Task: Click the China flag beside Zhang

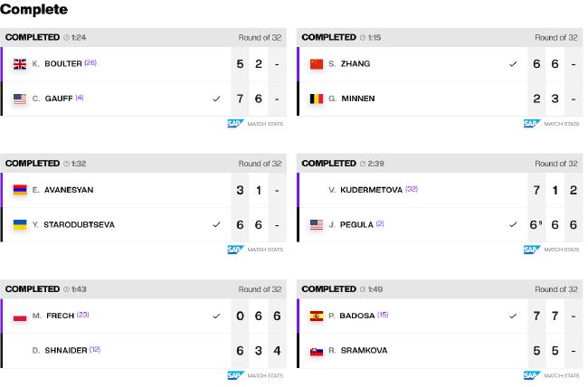Action: tap(317, 64)
